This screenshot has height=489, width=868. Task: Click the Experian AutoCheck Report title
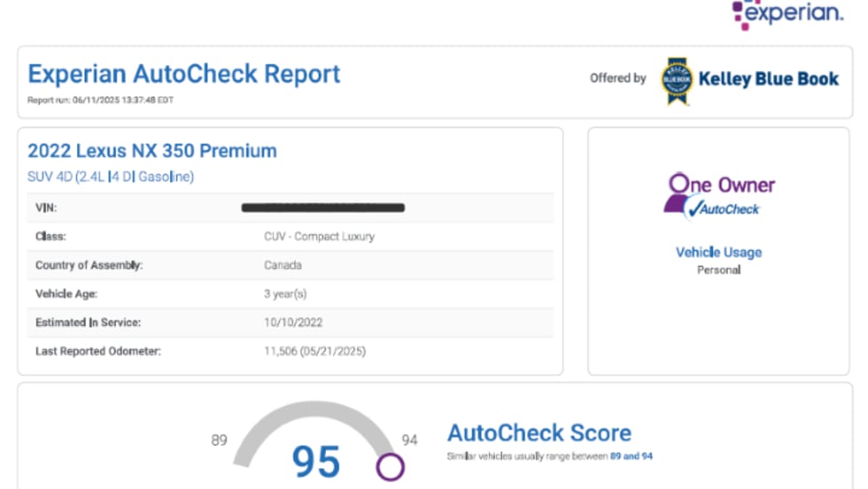[x=184, y=74]
